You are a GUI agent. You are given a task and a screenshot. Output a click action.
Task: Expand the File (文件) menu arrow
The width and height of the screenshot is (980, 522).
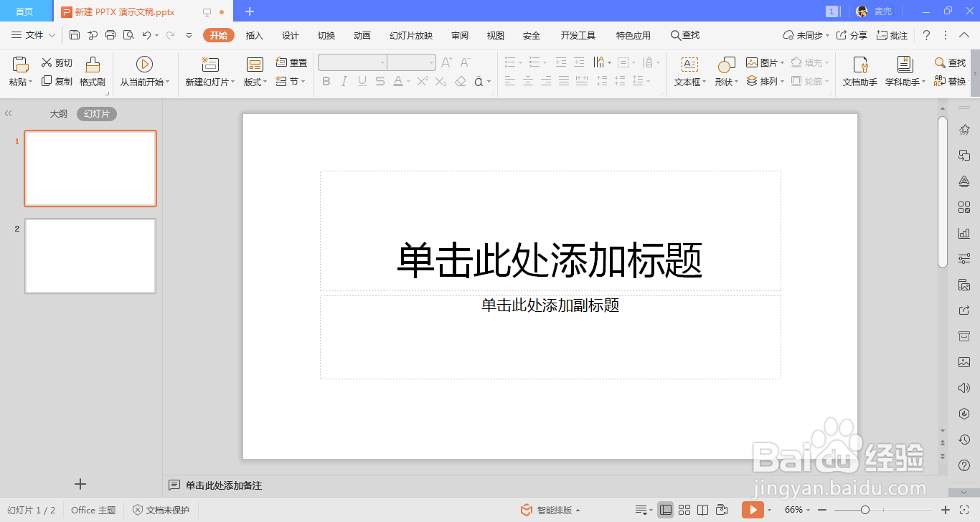tap(52, 35)
